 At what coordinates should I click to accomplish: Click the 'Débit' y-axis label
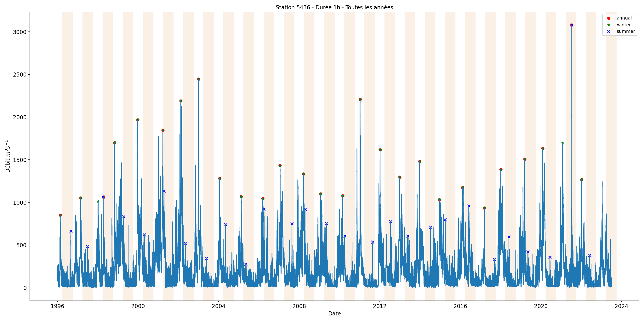pyautogui.click(x=8, y=156)
